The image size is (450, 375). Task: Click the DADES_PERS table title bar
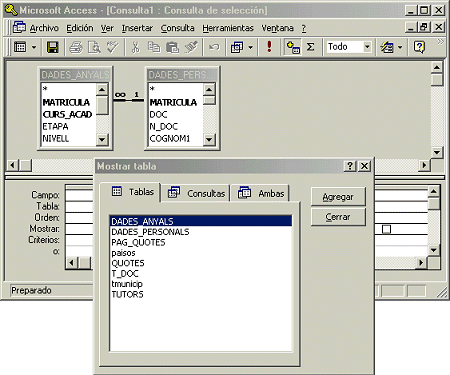(x=182, y=75)
